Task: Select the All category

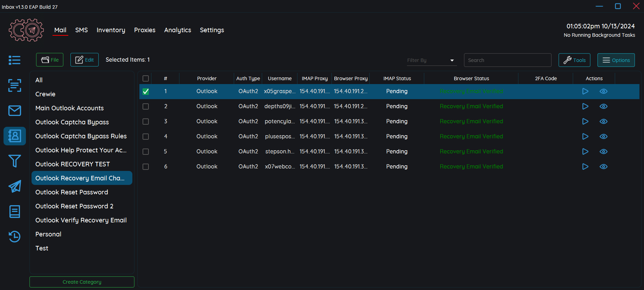Action: 82,80
